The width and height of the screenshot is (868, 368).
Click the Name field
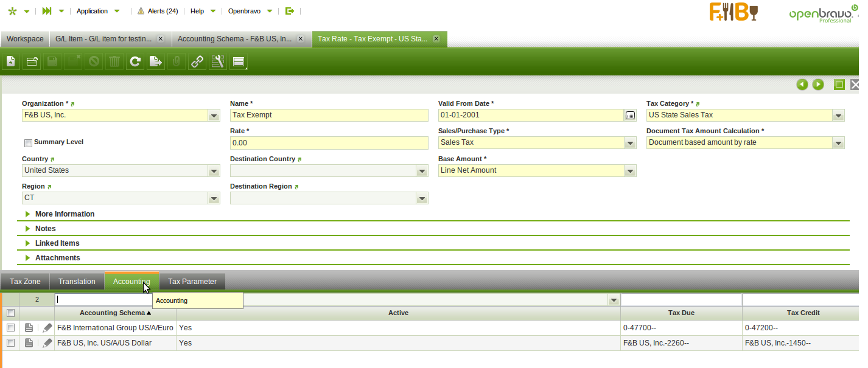point(329,116)
